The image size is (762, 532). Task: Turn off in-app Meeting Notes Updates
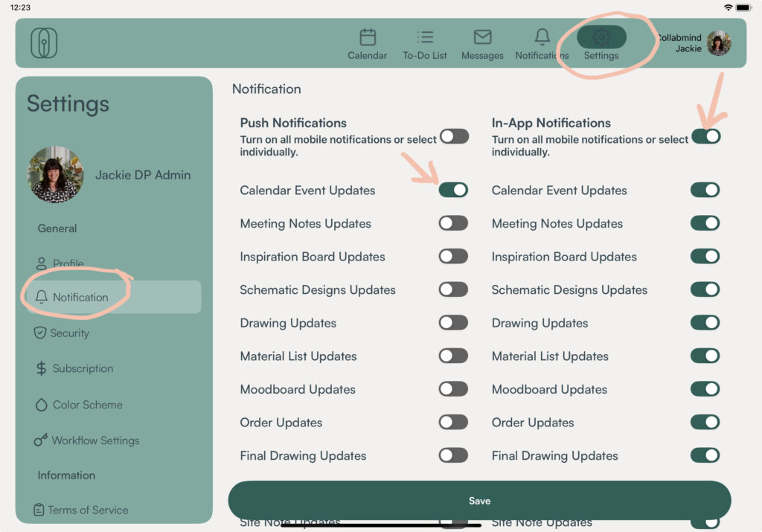click(x=705, y=223)
